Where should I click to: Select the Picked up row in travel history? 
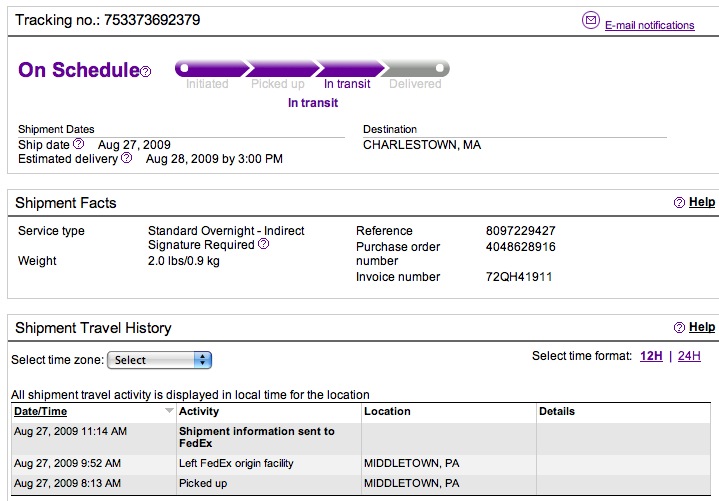pos(361,484)
